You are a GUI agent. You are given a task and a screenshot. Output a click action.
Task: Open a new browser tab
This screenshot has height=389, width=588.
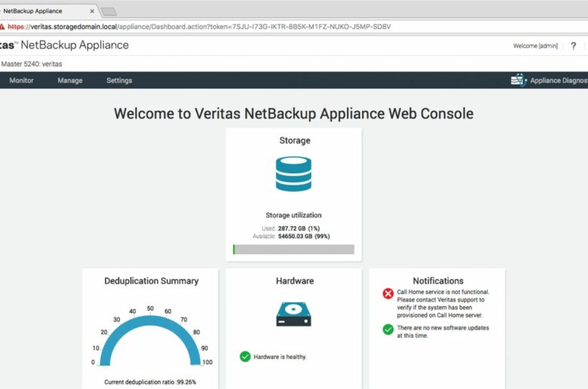(x=109, y=11)
